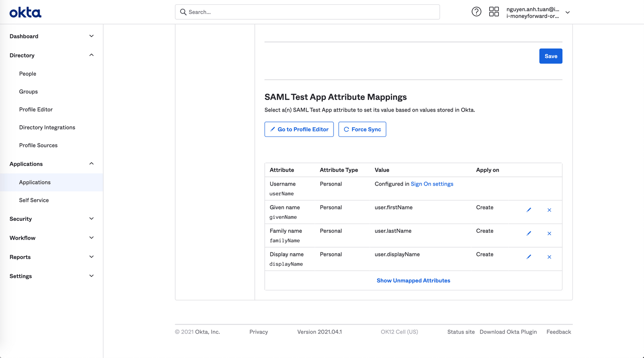
Task: Open the Okta, Inc. footer link
Action: 207,332
